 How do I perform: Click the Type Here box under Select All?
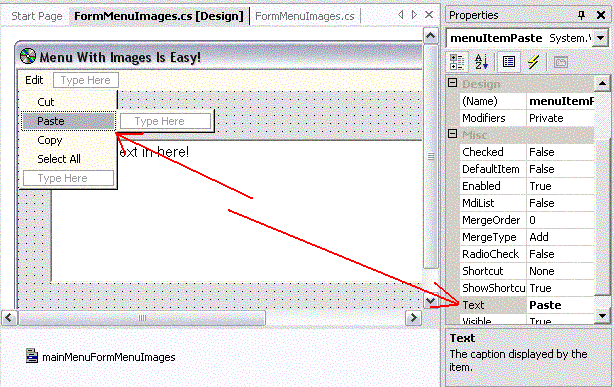coord(69,178)
